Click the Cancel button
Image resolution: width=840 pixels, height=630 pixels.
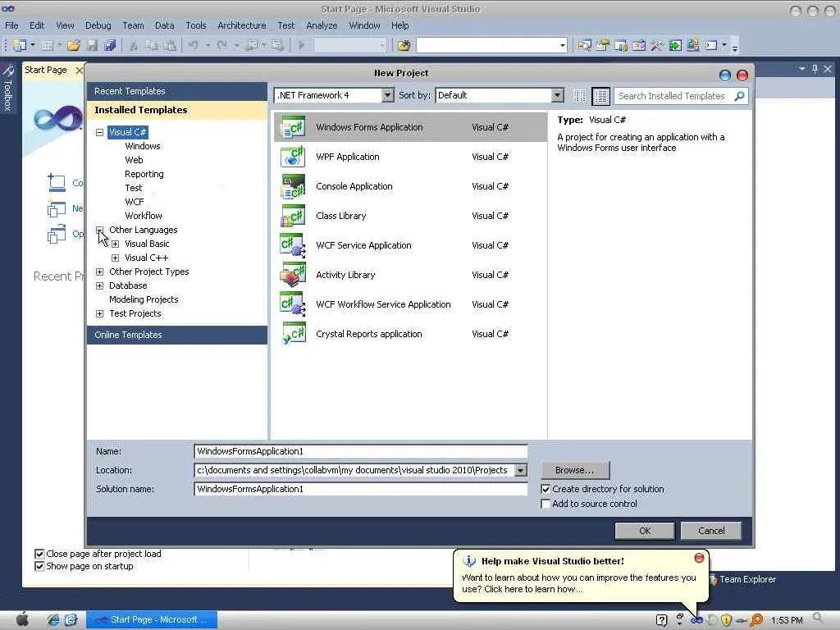[x=711, y=531]
